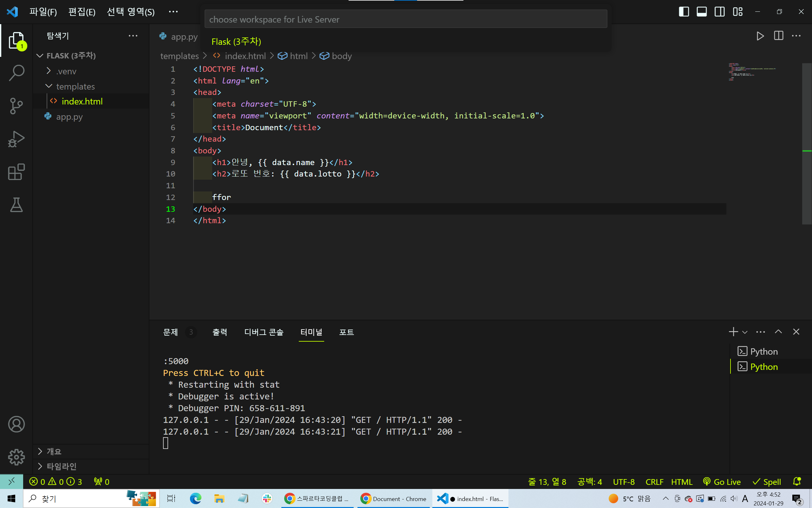This screenshot has width=812, height=508.
Task: Open errors and warnings count in status bar
Action: pos(56,482)
